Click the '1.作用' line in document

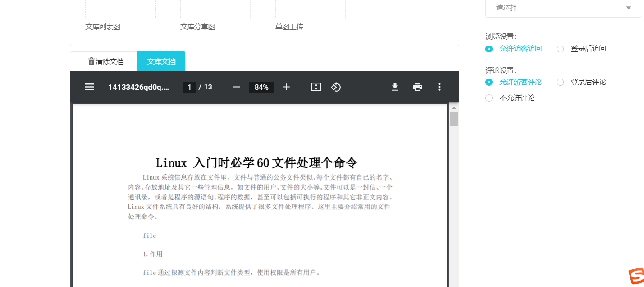(153, 254)
